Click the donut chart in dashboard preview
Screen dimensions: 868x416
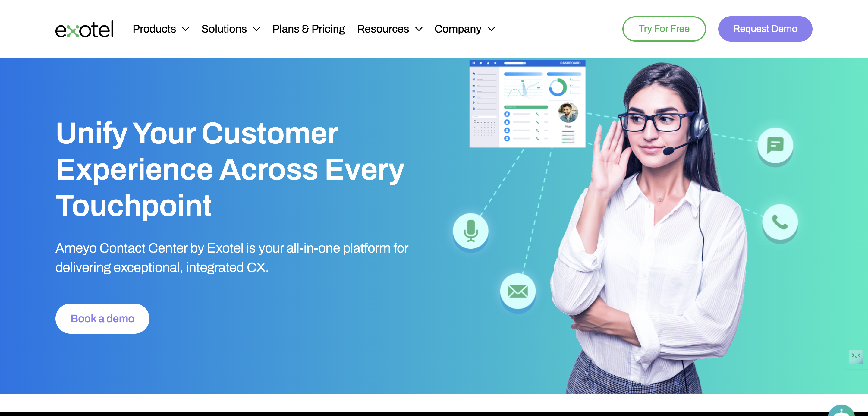(x=558, y=87)
